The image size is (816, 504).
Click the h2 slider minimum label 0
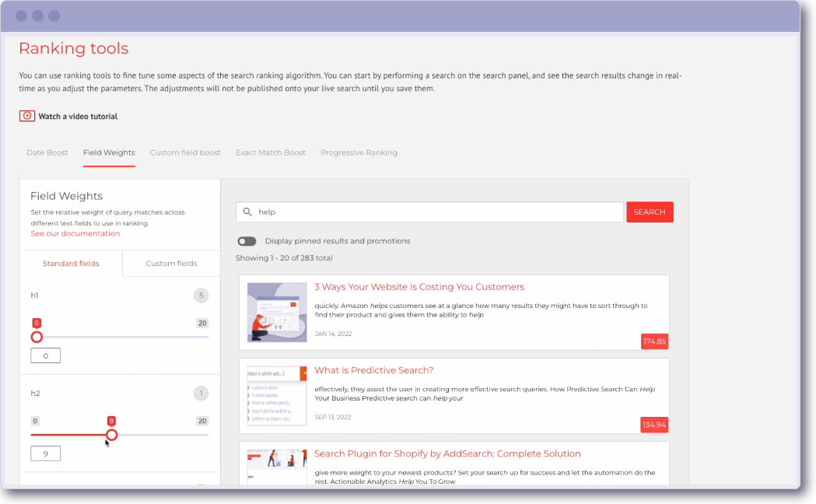point(35,421)
